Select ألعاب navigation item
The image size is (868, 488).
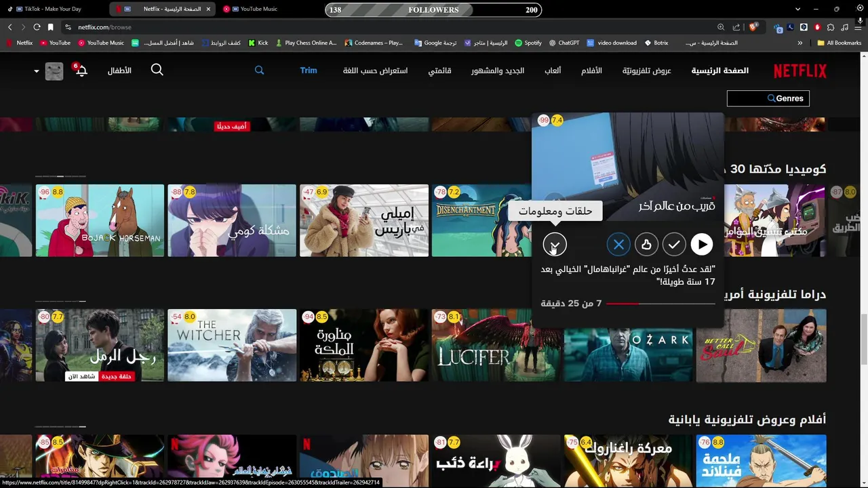pyautogui.click(x=553, y=70)
